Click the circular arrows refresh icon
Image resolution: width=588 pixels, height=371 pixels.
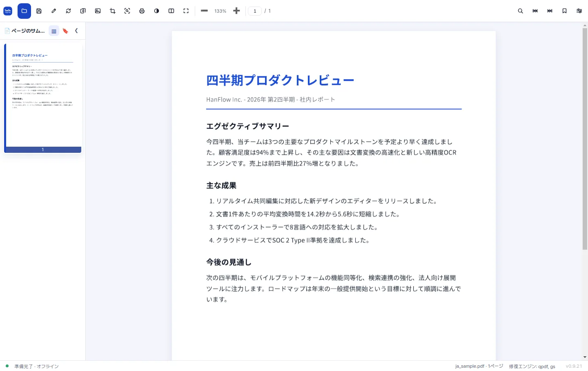(68, 11)
